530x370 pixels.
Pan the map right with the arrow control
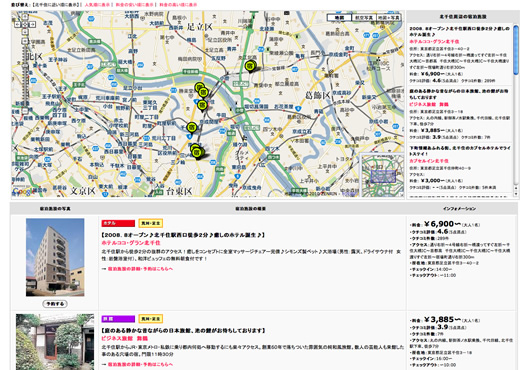coord(32,24)
